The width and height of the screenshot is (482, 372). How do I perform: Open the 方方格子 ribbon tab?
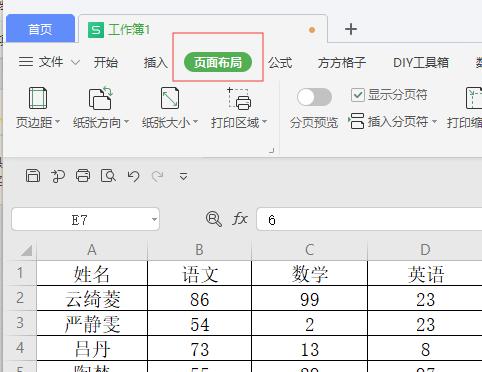click(342, 62)
